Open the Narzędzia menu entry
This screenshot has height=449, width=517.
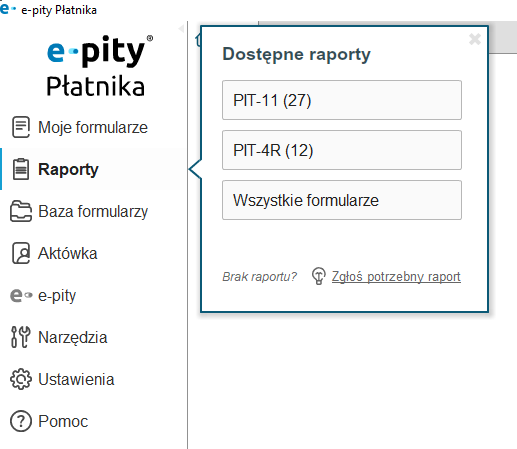73,337
